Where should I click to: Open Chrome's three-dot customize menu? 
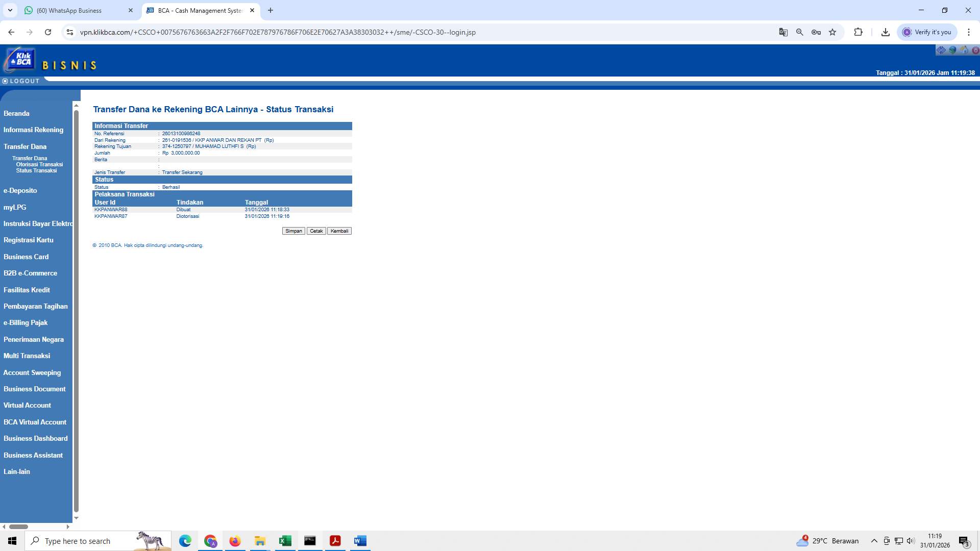click(x=969, y=32)
